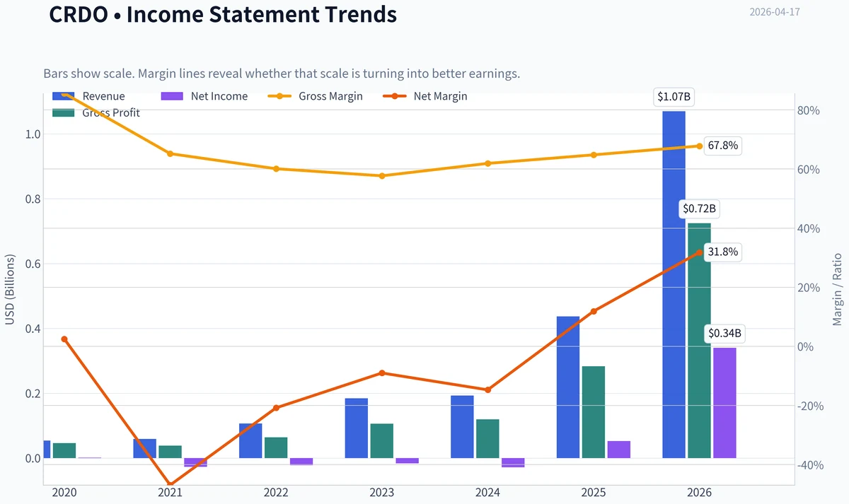
Task: Click the 2026 Revenue bar
Action: [x=674, y=284]
